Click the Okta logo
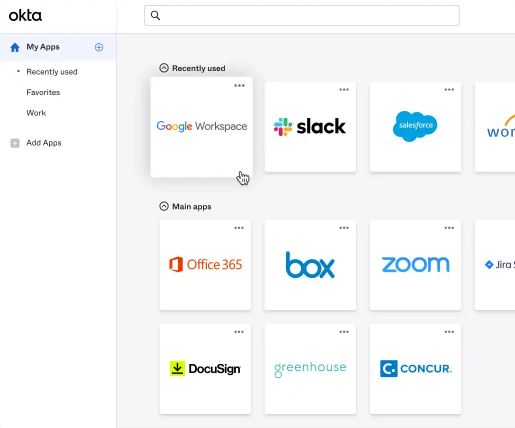This screenshot has height=428, width=515. 25,15
